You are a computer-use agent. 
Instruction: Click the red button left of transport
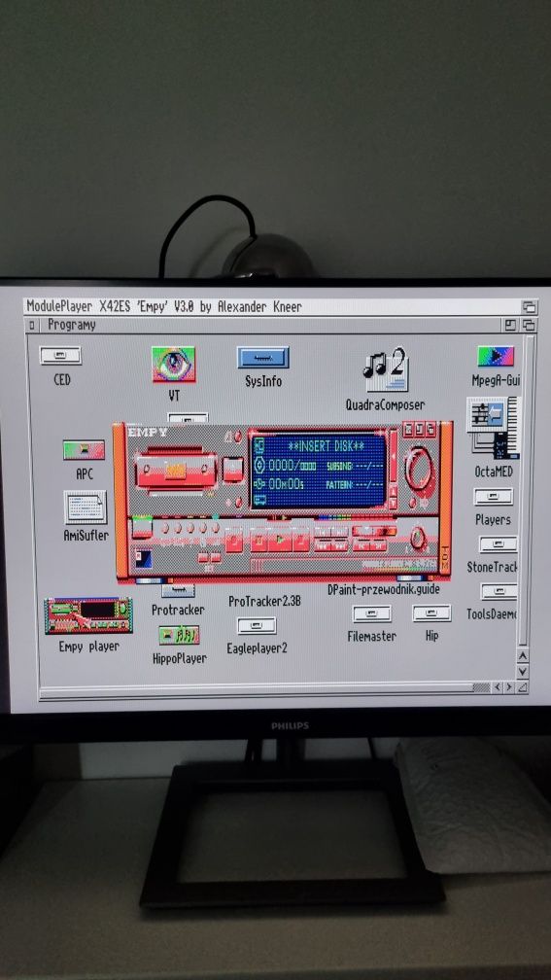tap(233, 540)
